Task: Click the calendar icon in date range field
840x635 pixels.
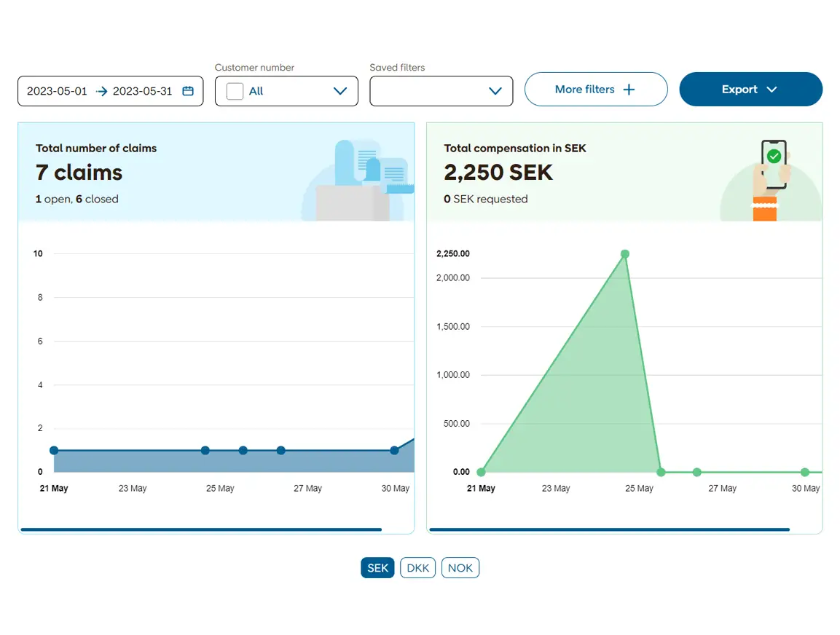Action: 188,91
